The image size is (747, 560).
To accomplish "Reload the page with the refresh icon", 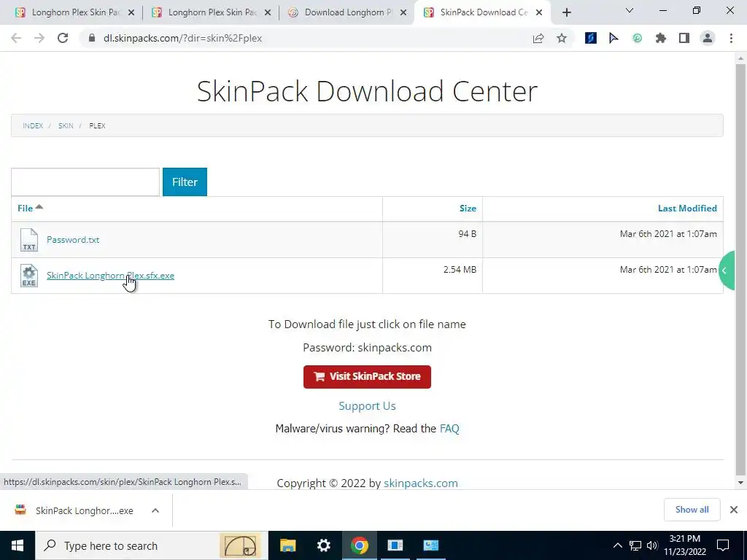I will click(x=63, y=38).
